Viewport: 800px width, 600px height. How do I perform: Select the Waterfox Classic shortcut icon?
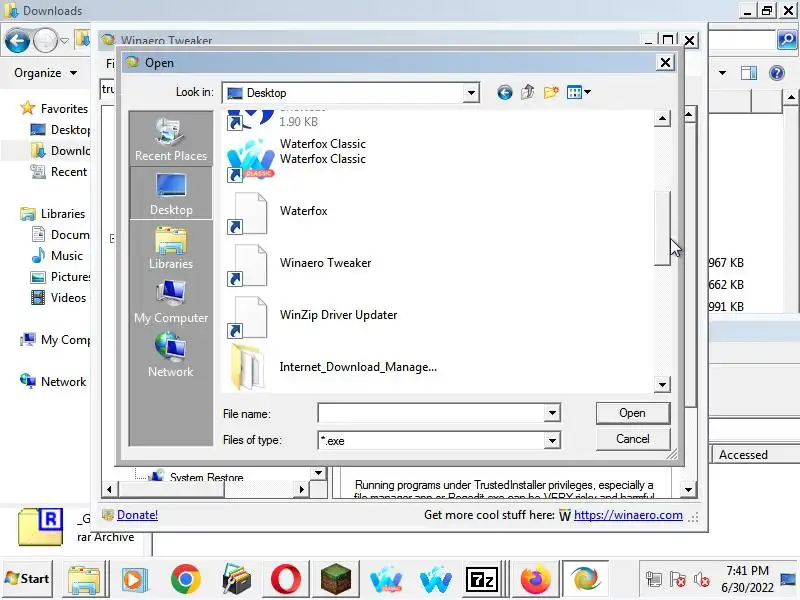click(x=251, y=159)
